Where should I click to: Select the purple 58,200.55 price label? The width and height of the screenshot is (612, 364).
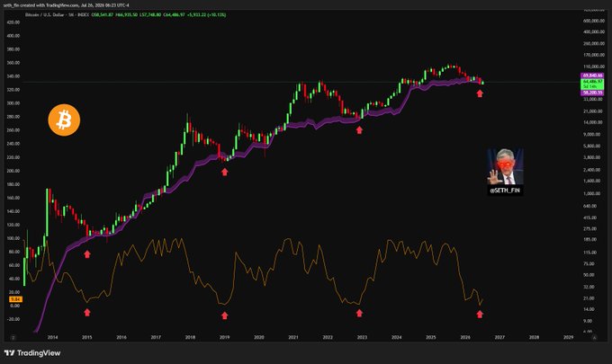[592, 93]
